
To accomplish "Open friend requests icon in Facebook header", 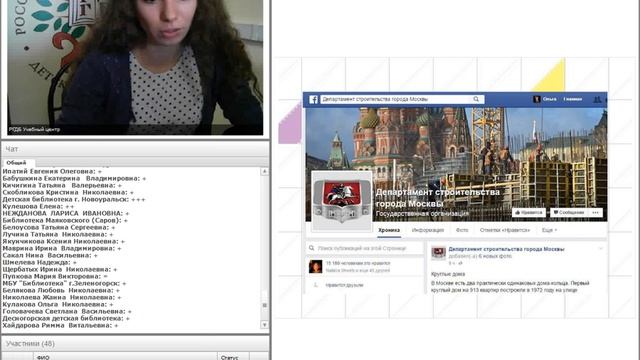I will pos(597,99).
